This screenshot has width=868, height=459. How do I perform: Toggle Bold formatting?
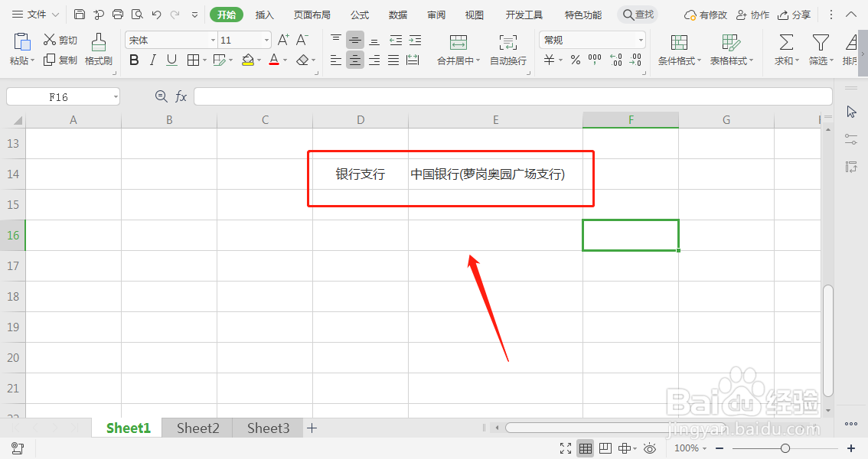[134, 60]
